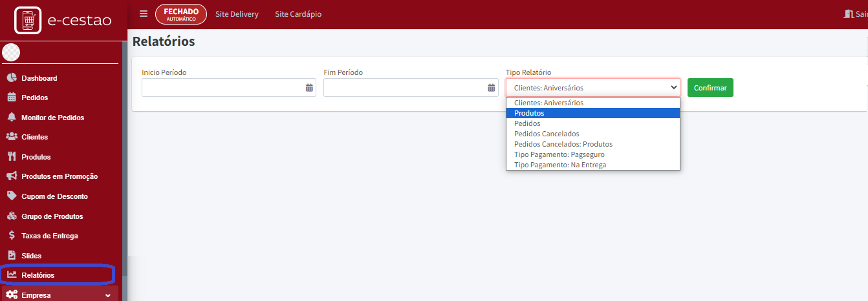Image resolution: width=868 pixels, height=301 pixels.
Task: Click the Relatórios chart line icon
Action: [12, 275]
